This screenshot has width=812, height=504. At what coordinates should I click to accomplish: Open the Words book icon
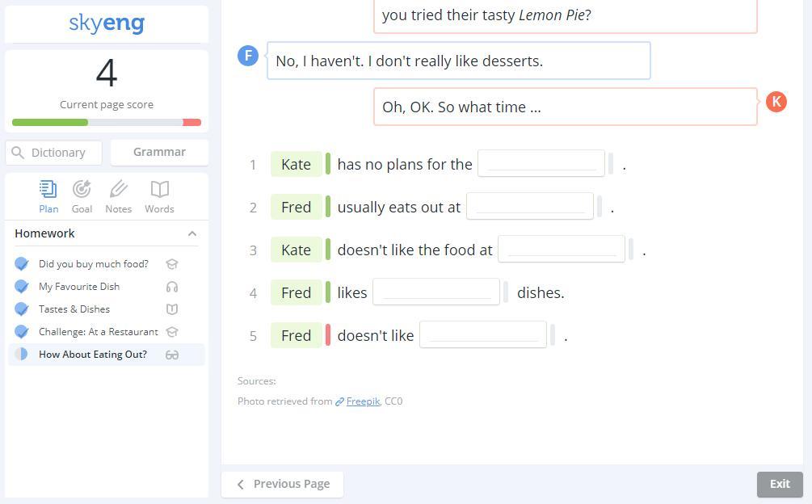pos(159,189)
